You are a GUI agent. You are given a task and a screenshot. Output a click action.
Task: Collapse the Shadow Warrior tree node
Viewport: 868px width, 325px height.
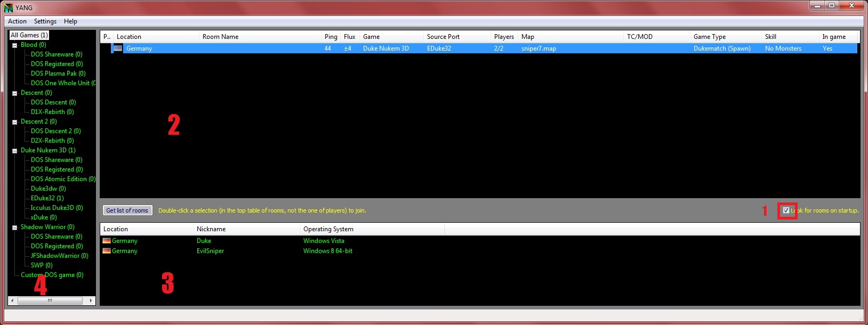pos(15,228)
